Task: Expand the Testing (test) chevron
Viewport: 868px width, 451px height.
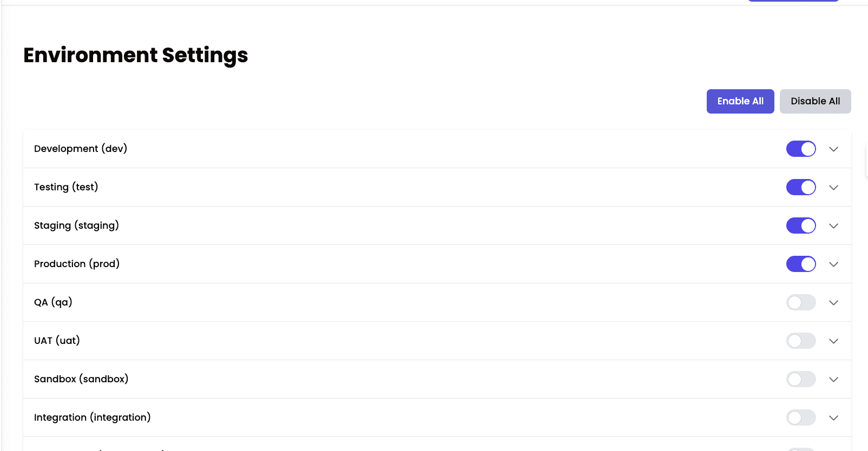Action: (x=833, y=188)
